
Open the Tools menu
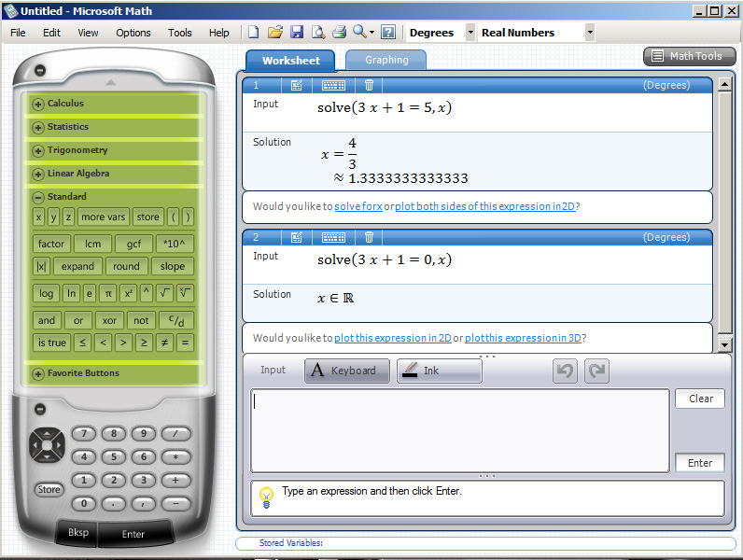tap(179, 33)
